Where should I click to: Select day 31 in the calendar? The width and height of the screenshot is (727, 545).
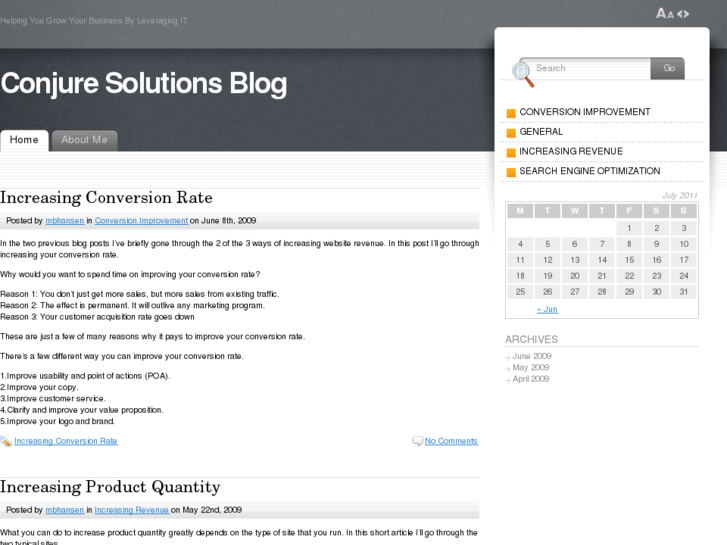coord(684,292)
